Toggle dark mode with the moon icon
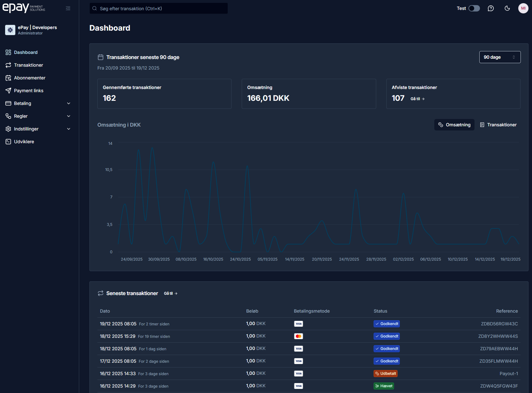 click(507, 8)
